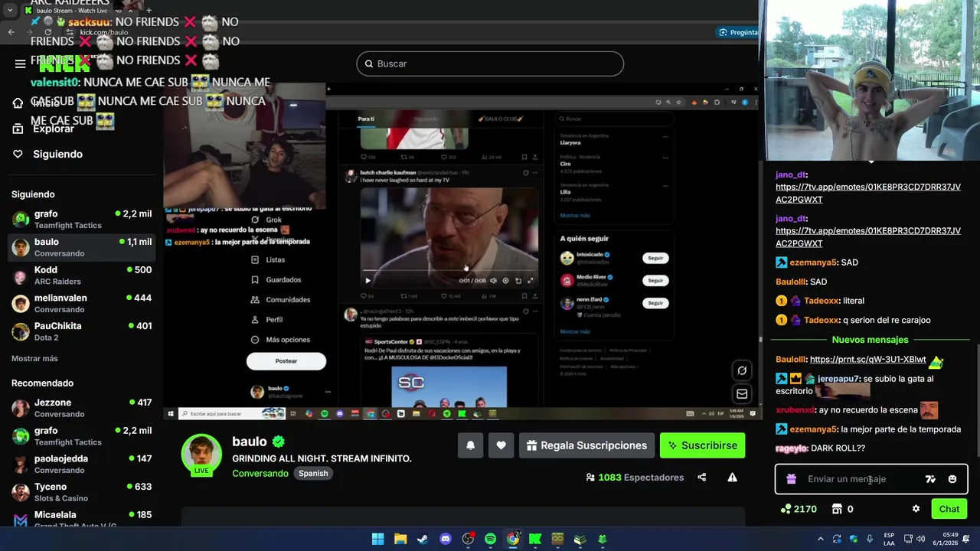Open jano_dt's first 7tv.app emote link

pos(867,194)
